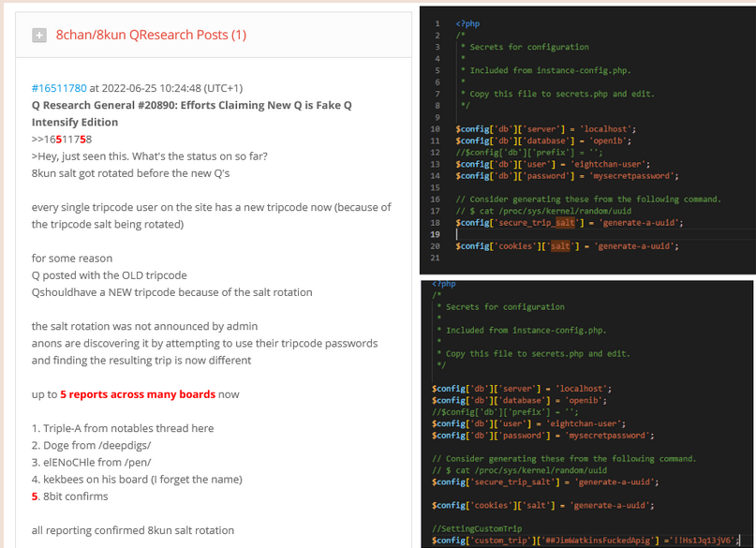Click the line '8kun salt got rotated before the new Q's'
The height and width of the screenshot is (548, 756).
[130, 173]
